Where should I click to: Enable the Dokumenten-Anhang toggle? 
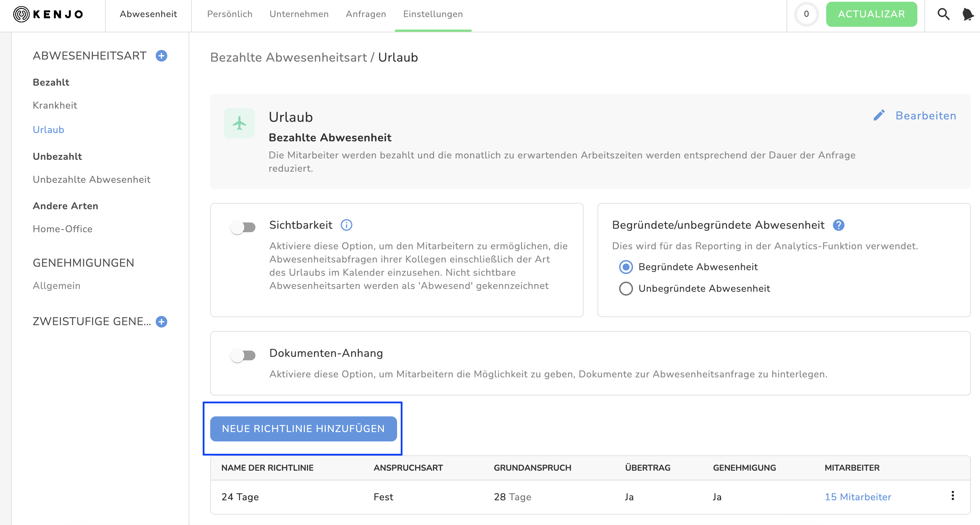pyautogui.click(x=243, y=355)
